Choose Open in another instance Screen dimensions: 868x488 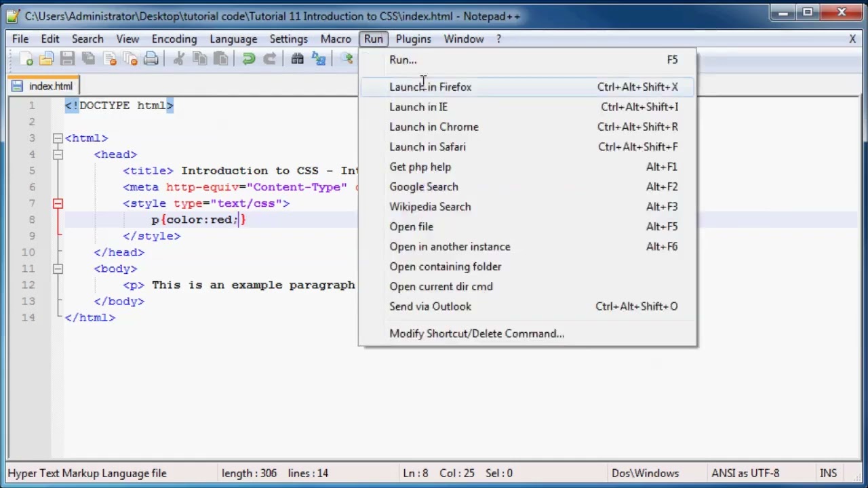528,247
